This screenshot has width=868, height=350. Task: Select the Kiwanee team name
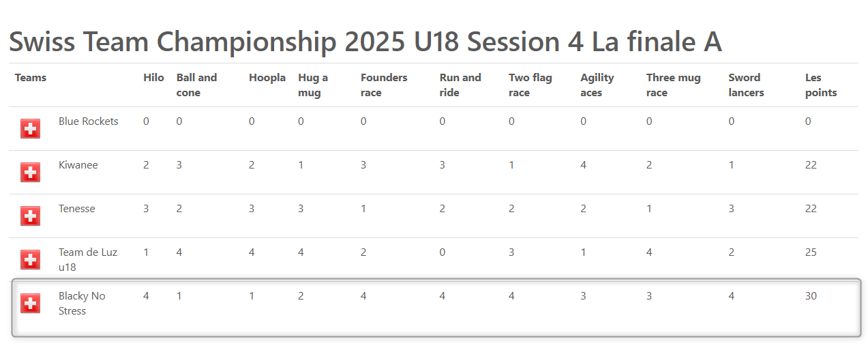78,165
